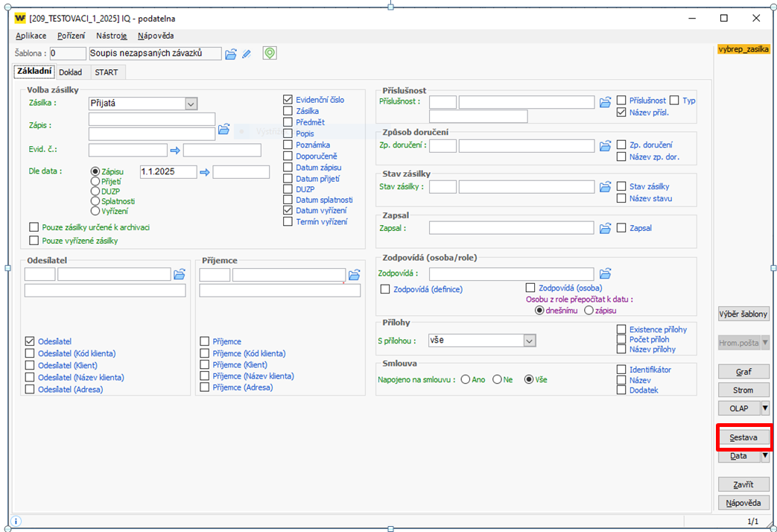Select zápisu under Osobu z role přepočítat

pyautogui.click(x=589, y=311)
